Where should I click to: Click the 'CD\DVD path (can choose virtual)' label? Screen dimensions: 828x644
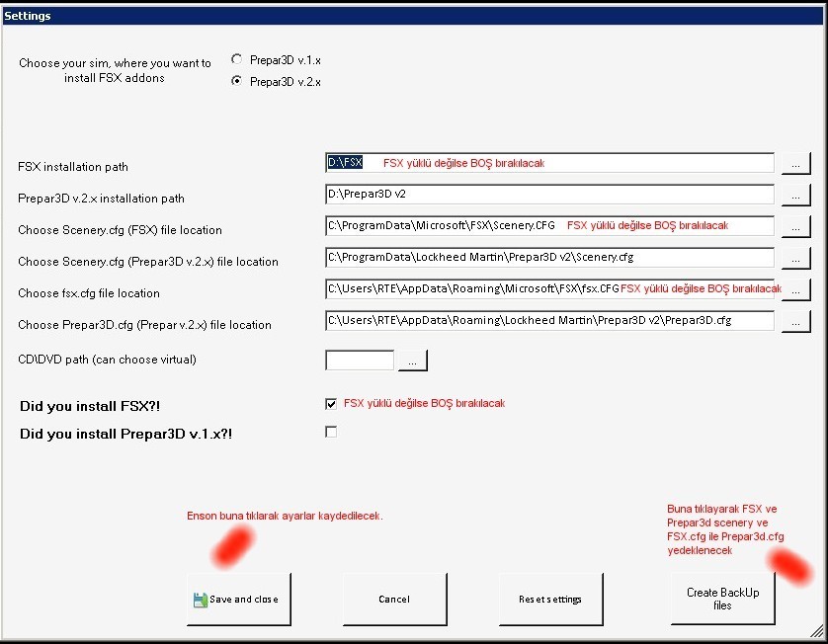107,360
